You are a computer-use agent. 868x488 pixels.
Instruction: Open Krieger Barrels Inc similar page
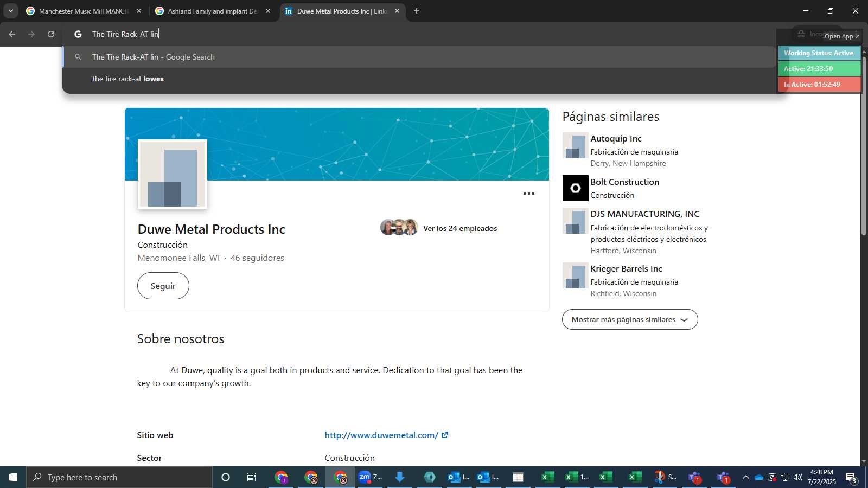coord(626,269)
